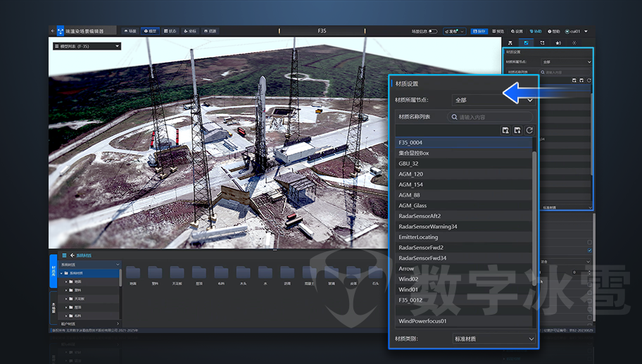Open the 设置 settings icon in top bar
Image resolution: width=642 pixels, height=364 pixels.
pyautogui.click(x=517, y=32)
